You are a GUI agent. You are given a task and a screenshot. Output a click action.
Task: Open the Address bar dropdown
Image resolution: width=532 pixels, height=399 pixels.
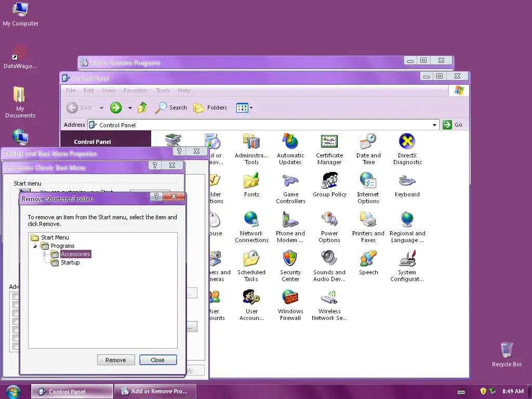(435, 125)
